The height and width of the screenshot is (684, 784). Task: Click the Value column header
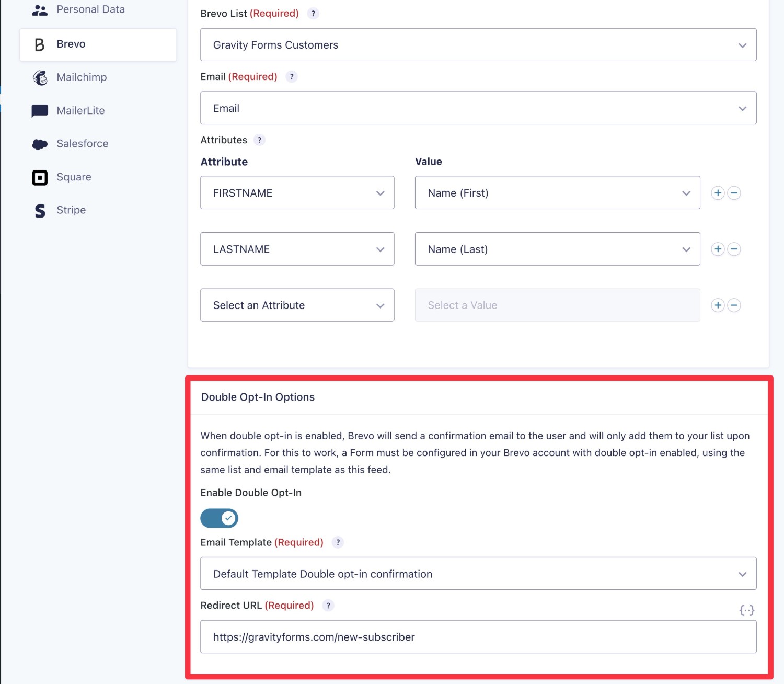(x=429, y=162)
